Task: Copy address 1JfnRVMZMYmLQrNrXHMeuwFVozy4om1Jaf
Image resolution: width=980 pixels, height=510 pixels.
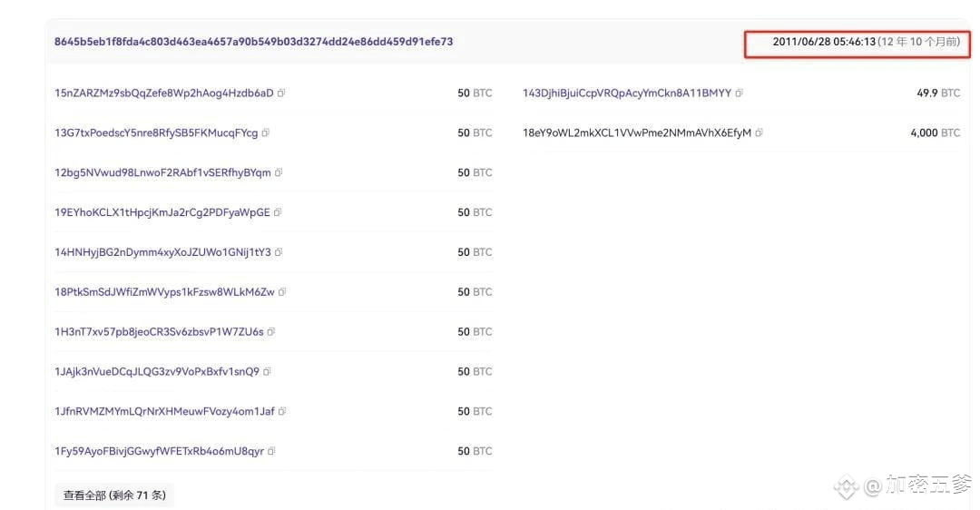Action: [282, 411]
